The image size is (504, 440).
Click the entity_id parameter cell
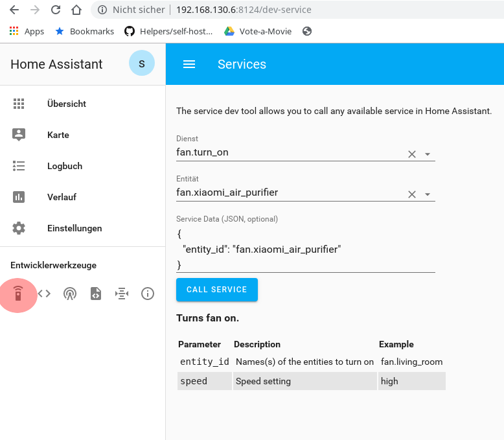[205, 362]
